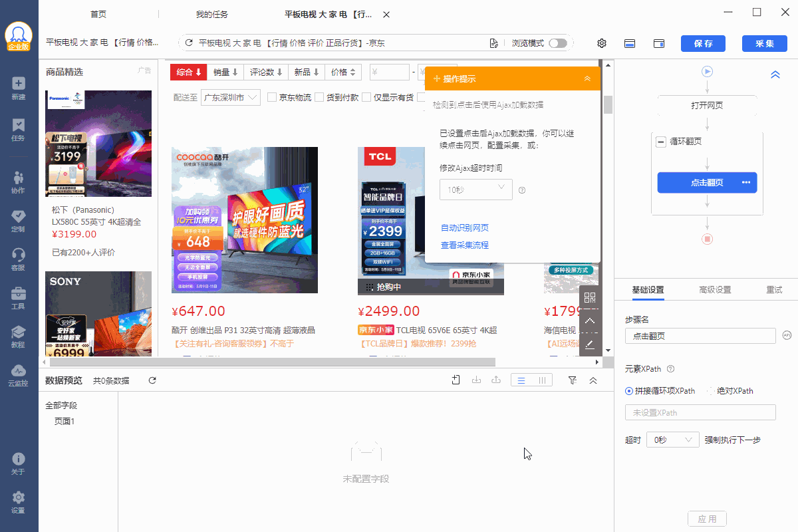
Task: Click the 步骤名 input field
Action: point(700,336)
